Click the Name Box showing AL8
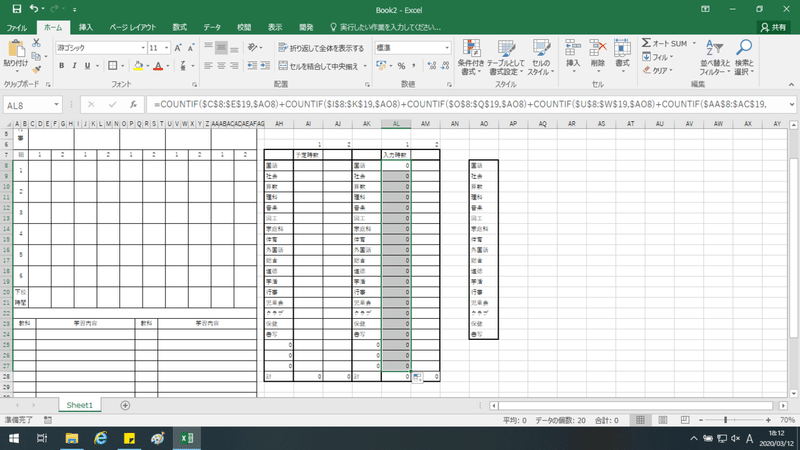This screenshot has width=800, height=450. coord(29,105)
